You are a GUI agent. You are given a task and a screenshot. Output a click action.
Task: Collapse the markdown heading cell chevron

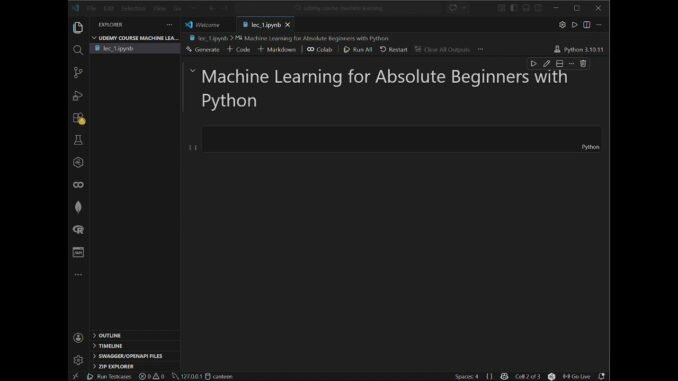click(192, 70)
